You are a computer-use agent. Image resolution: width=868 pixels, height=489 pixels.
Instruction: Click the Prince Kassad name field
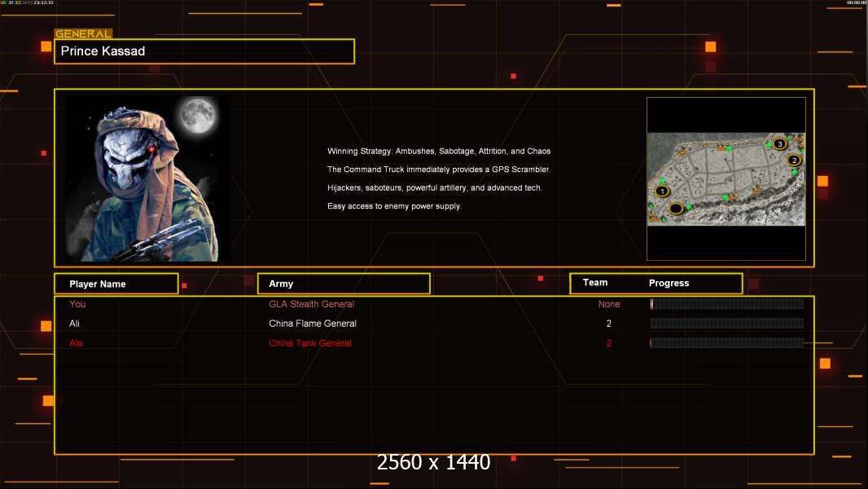[x=204, y=51]
